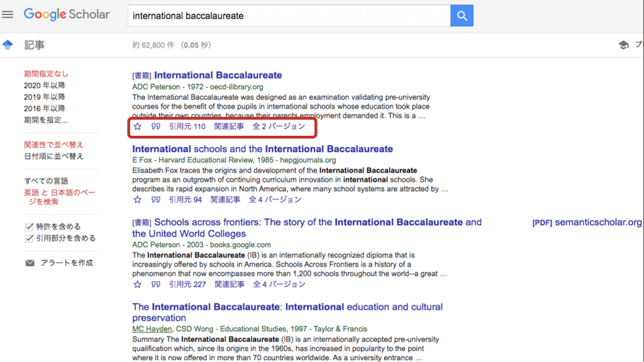
Task: Open cite quote icon for E Fox result
Action: 156,200
